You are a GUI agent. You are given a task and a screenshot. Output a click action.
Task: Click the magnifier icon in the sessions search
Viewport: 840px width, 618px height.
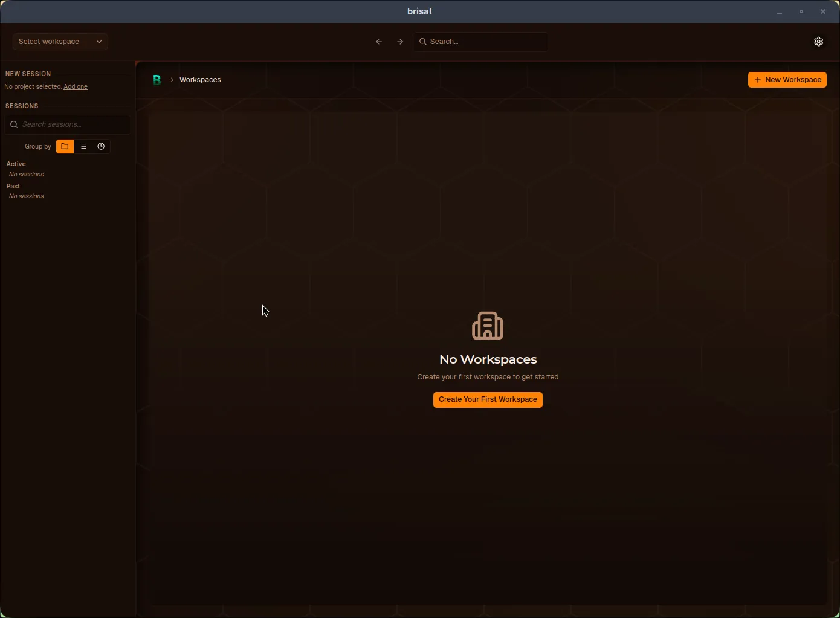[x=14, y=124]
